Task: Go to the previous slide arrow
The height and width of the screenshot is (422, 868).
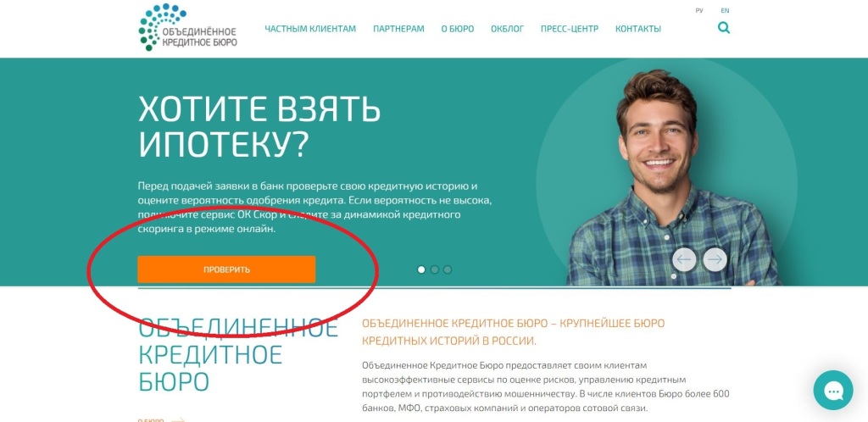Action: tap(684, 259)
